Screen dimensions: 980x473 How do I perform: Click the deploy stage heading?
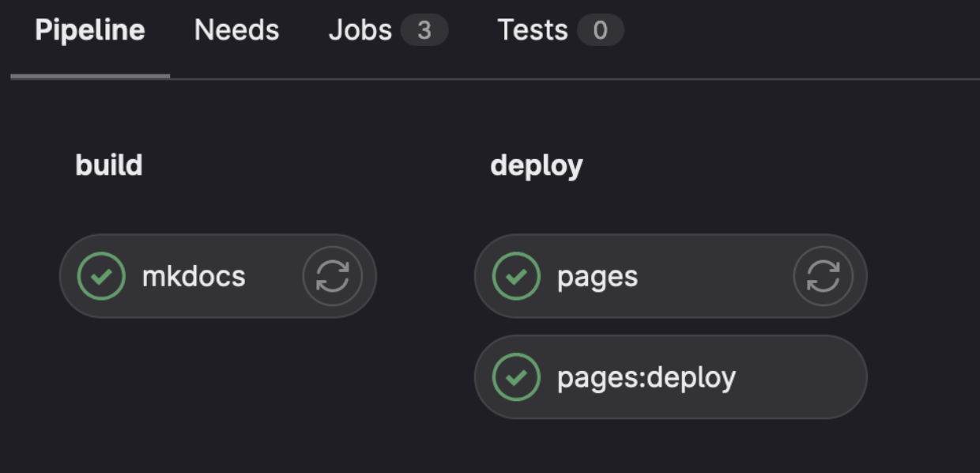(537, 165)
